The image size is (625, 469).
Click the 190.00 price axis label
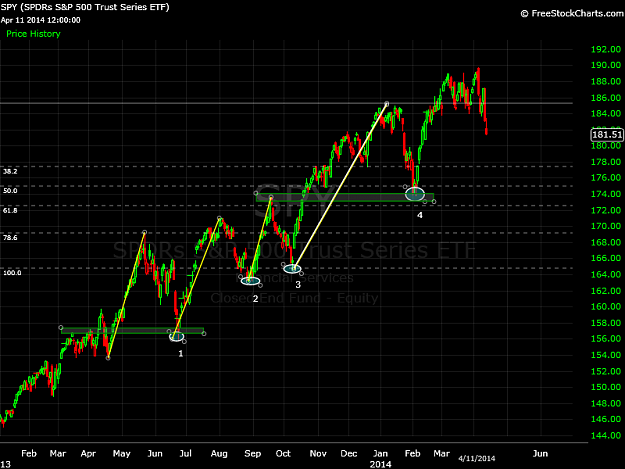(x=605, y=65)
